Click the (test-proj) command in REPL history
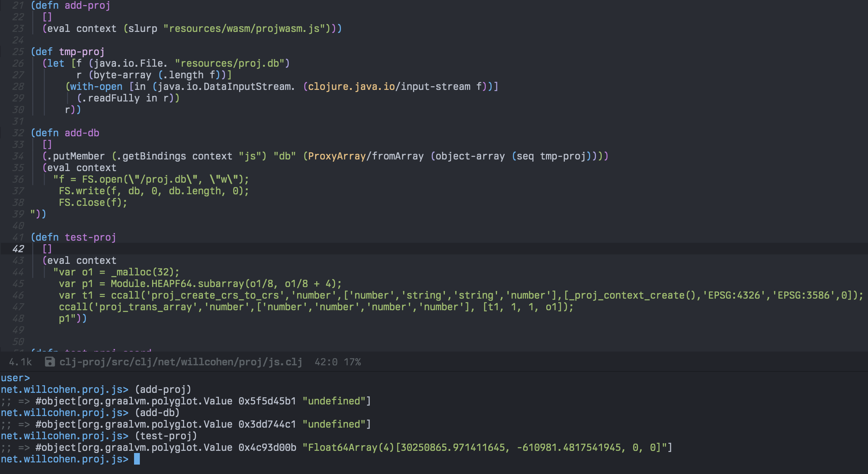 166,436
